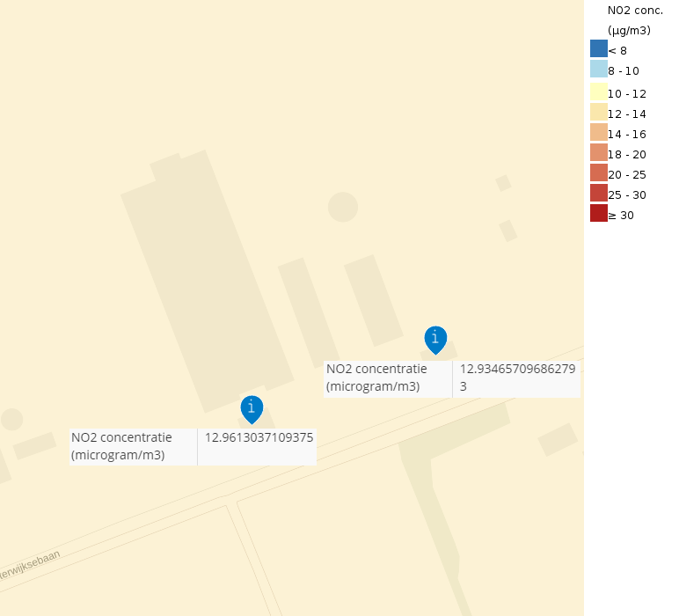Click the street name label ending 'erwijksebaan'
This screenshot has width=679, height=616.
pyautogui.click(x=29, y=565)
